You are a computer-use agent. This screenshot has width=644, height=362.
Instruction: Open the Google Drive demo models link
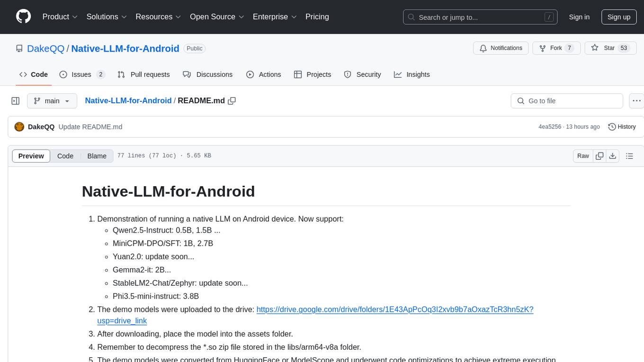[x=315, y=315]
